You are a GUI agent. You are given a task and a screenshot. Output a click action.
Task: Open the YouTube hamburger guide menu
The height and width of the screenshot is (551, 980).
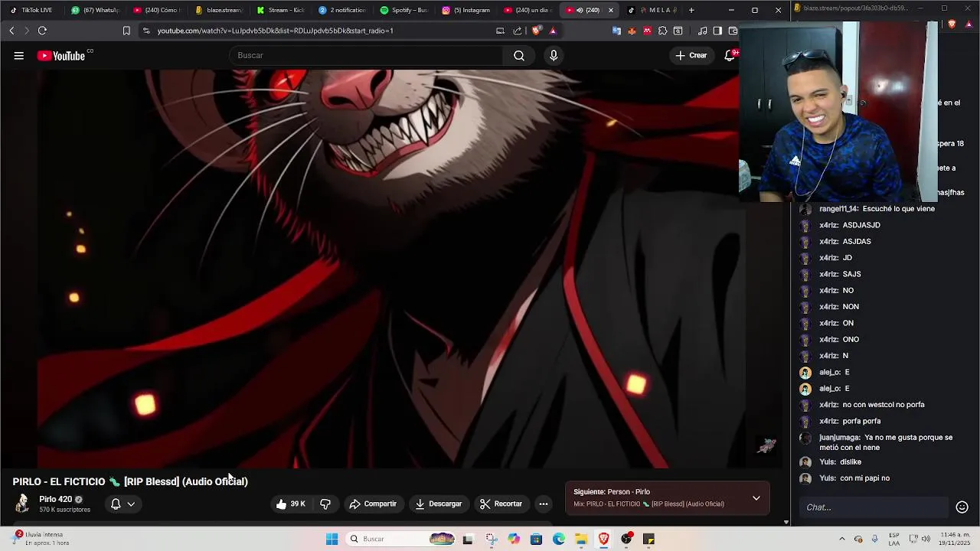click(18, 55)
